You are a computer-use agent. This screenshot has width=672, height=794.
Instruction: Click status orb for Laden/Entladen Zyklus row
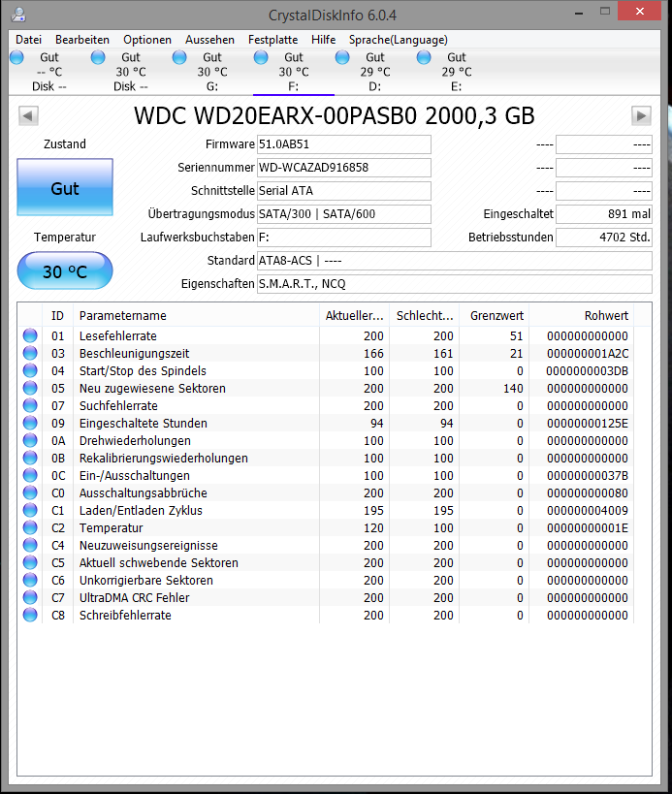(x=30, y=510)
